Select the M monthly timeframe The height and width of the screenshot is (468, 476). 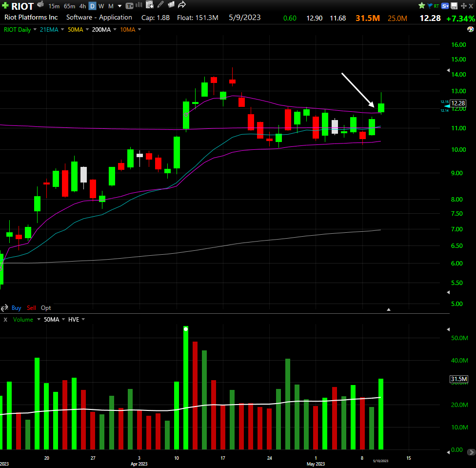tap(111, 6)
